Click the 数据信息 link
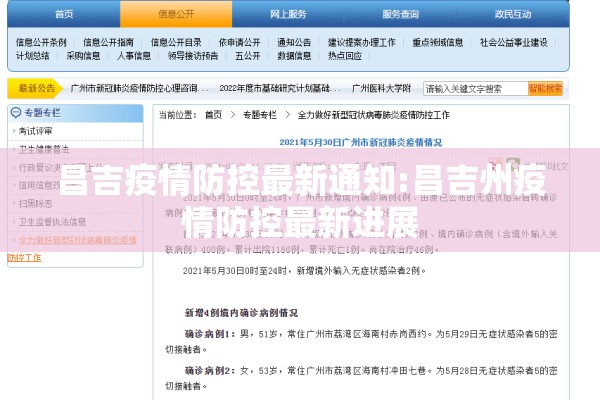Viewport: 600px width, 400px height. tap(294, 56)
